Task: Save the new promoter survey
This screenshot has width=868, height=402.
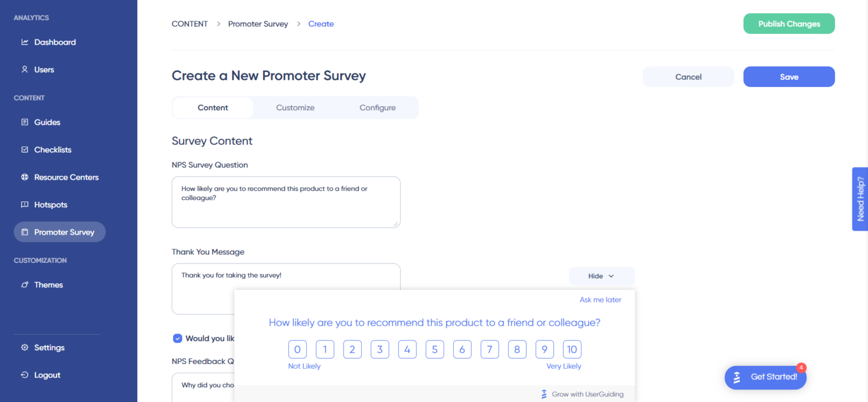Action: 789,76
